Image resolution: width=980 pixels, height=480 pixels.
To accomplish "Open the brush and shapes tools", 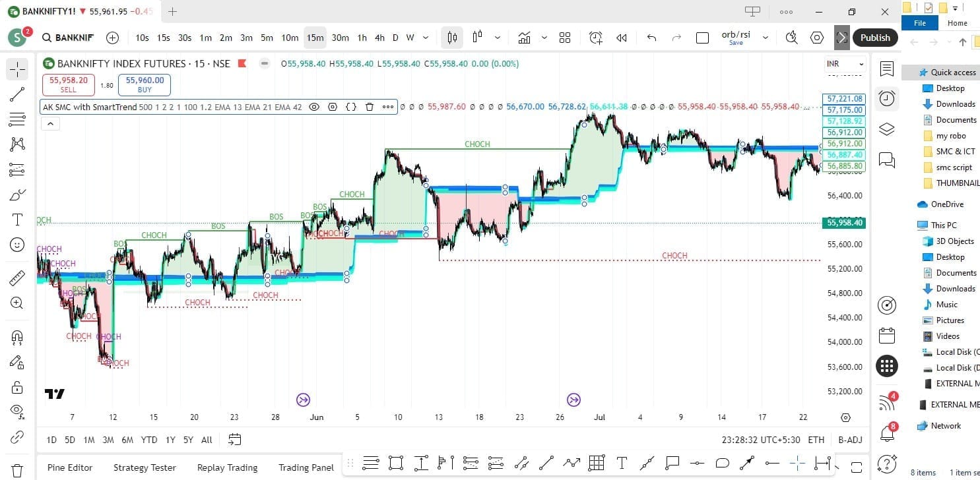I will tap(17, 195).
